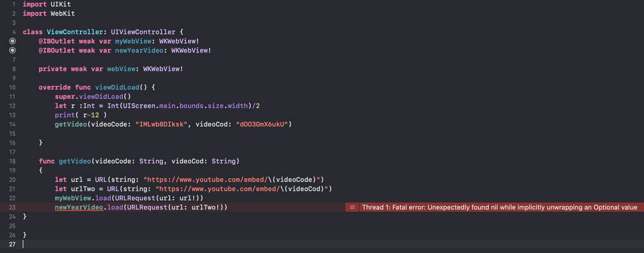This screenshot has height=253, width=644.
Task: Click 'override' keyword on line 10
Action: click(55, 87)
